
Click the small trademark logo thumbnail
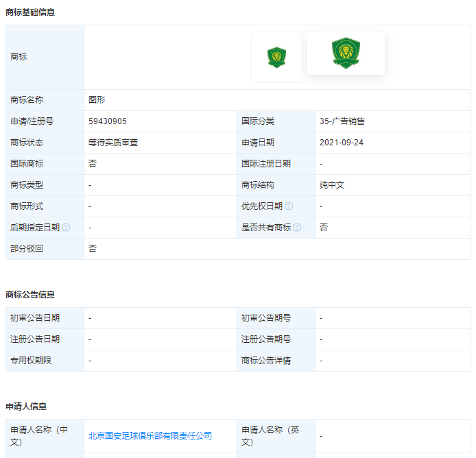coord(276,57)
